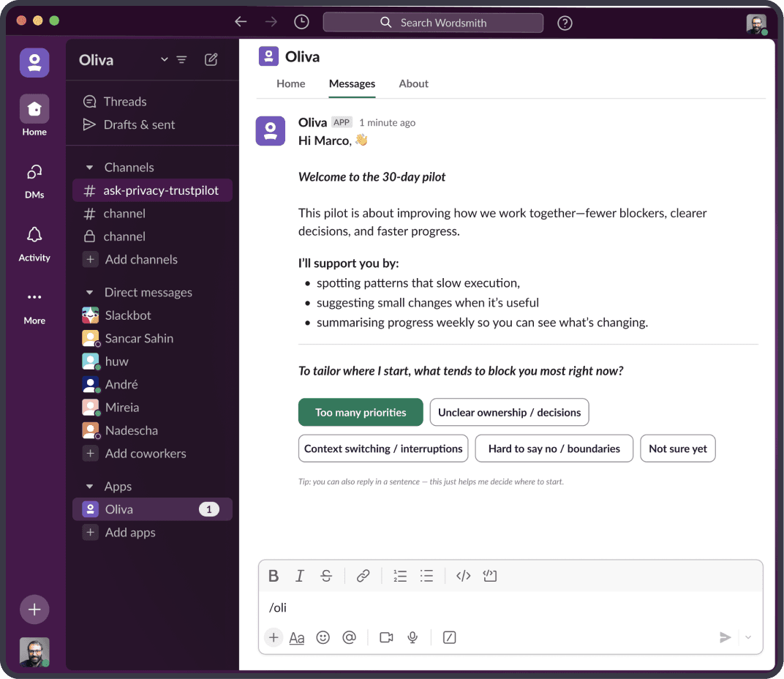Choose the Unclear ownership / decisions button
The image size is (784, 679).
pos(509,412)
